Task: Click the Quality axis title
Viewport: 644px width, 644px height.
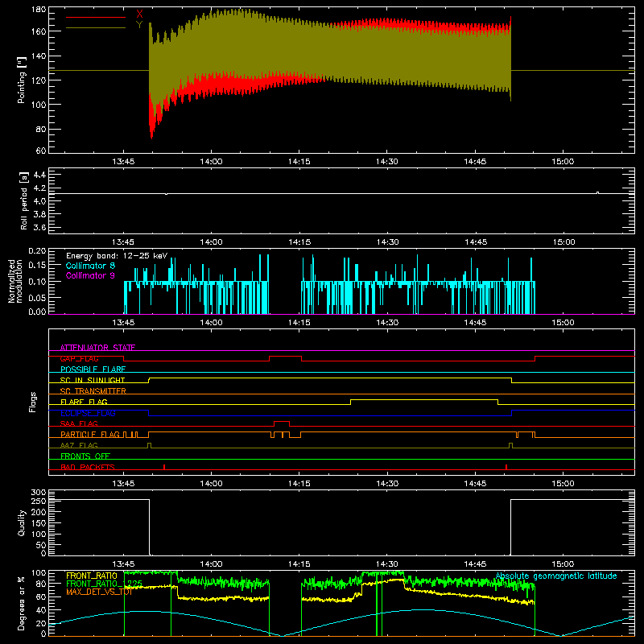Action: tap(22, 522)
